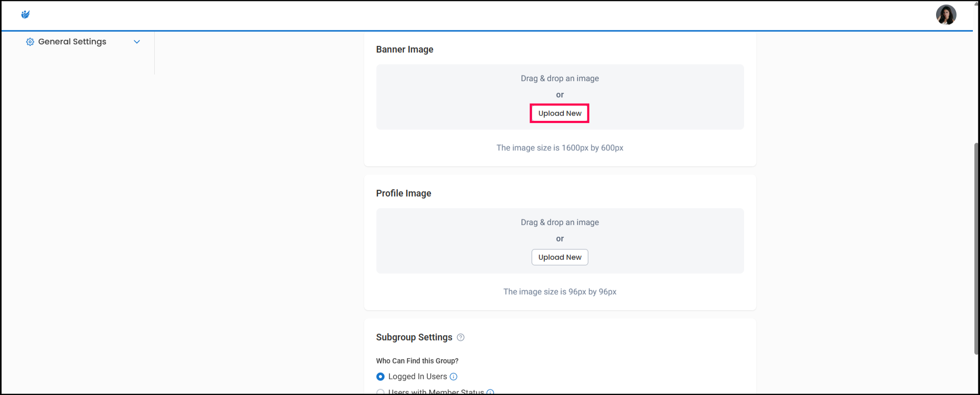
Task: Show info for Logged In Users option
Action: click(x=453, y=377)
